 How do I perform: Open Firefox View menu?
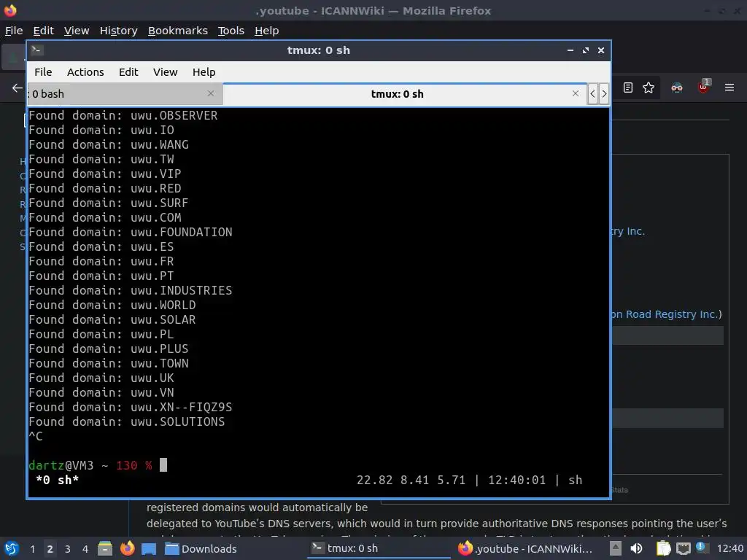[x=77, y=31]
